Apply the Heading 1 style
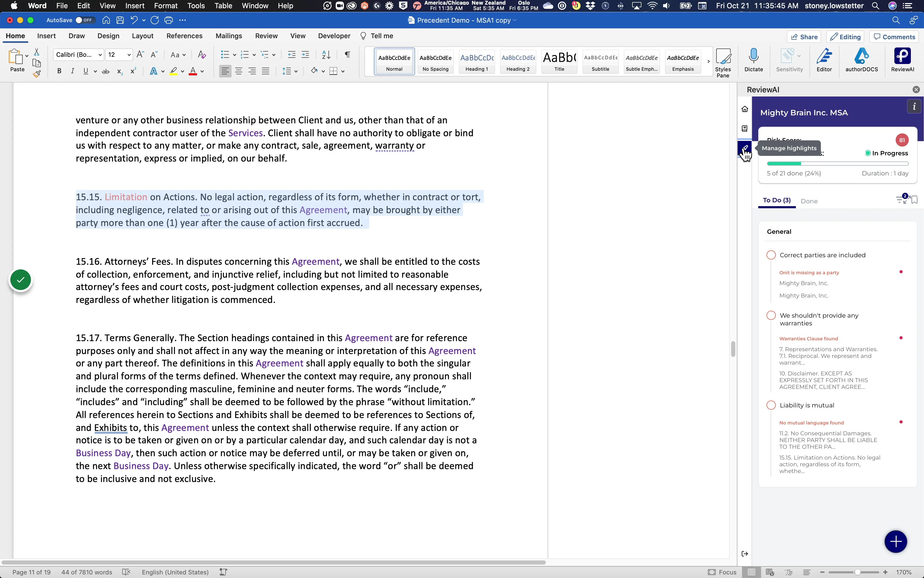Image resolution: width=924 pixels, height=578 pixels. click(476, 62)
